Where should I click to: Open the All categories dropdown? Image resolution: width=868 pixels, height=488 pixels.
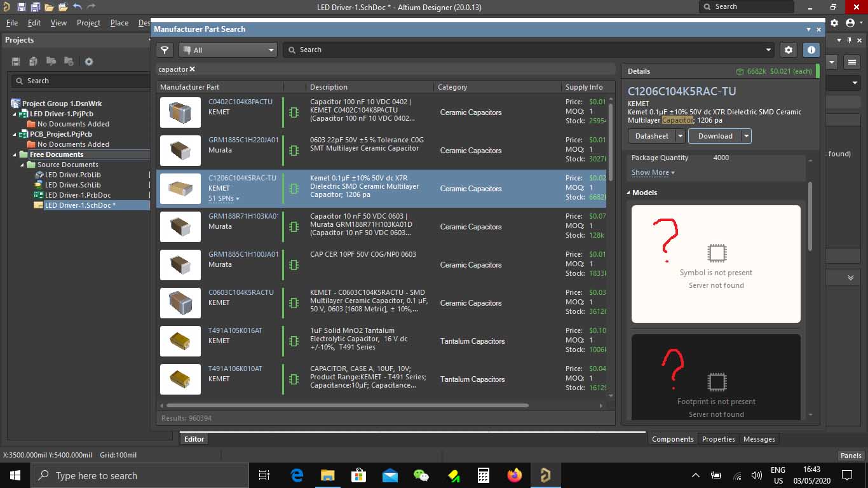[x=227, y=50]
